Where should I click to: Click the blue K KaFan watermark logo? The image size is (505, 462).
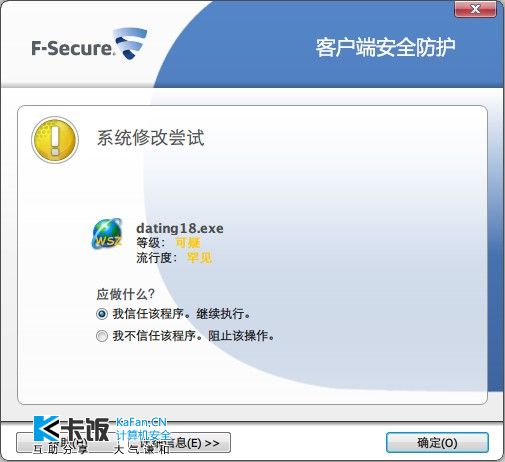coord(46,429)
